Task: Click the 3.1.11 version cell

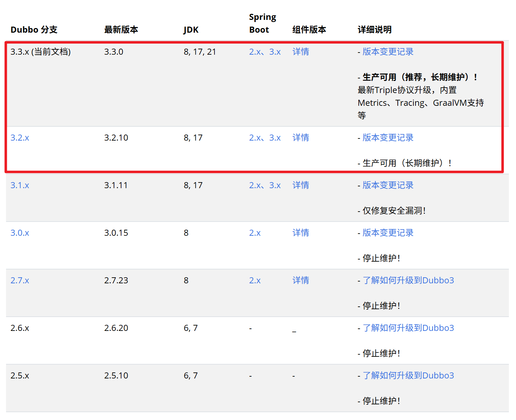Action: point(116,185)
